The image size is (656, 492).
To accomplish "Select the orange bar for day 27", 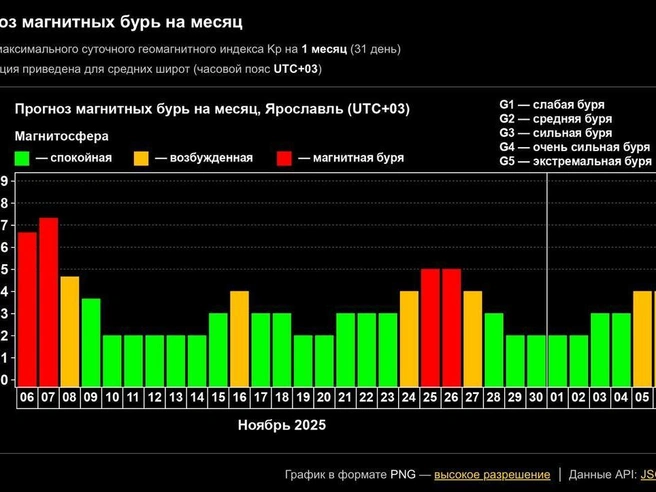I will [473, 339].
